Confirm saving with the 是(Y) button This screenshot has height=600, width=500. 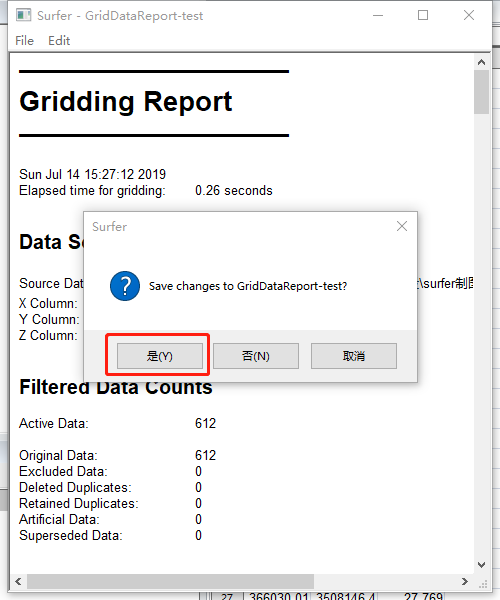click(160, 356)
